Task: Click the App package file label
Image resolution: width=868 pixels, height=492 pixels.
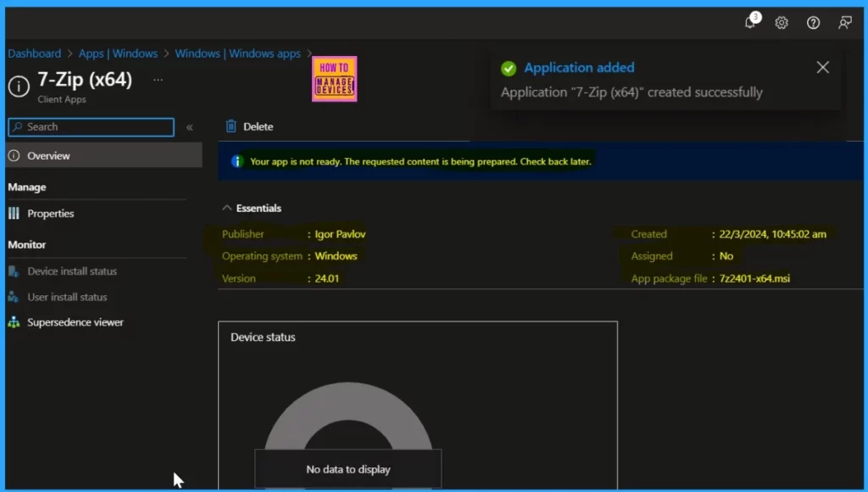Action: pos(669,278)
